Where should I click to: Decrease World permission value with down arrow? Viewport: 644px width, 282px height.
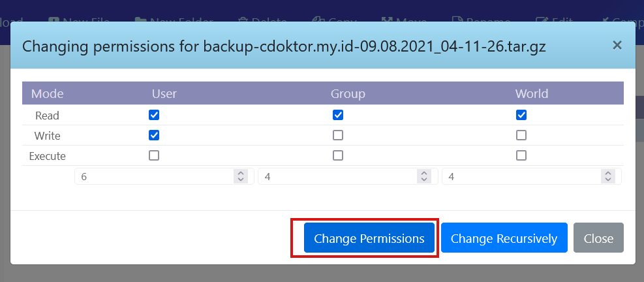[608, 180]
